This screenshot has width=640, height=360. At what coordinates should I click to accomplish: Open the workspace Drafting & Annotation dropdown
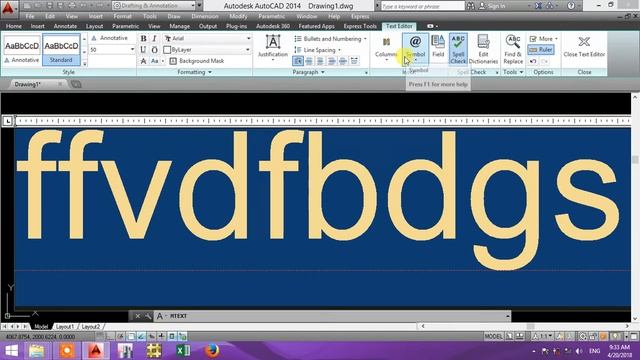point(153,6)
